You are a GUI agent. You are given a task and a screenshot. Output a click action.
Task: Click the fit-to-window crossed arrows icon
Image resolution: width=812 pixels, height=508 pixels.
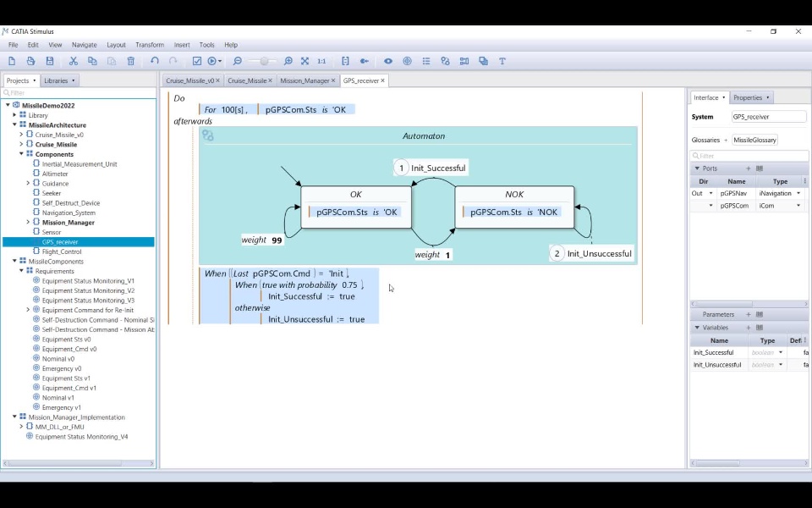coord(305,61)
